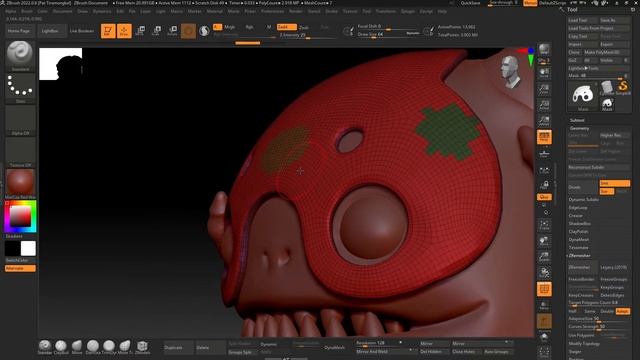This screenshot has width=640, height=360.
Task: Open the Texture Off slot
Action: pyautogui.click(x=20, y=152)
